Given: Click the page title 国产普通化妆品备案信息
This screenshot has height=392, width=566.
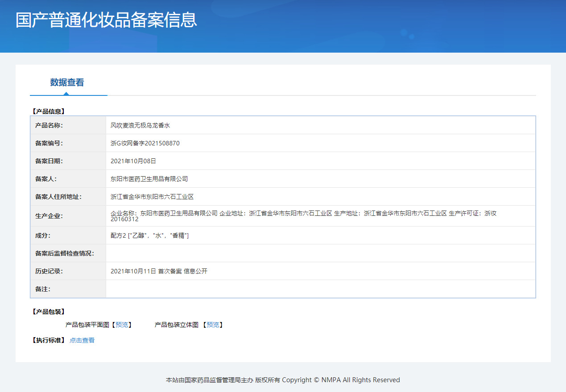Looking at the screenshot, I should click(106, 20).
